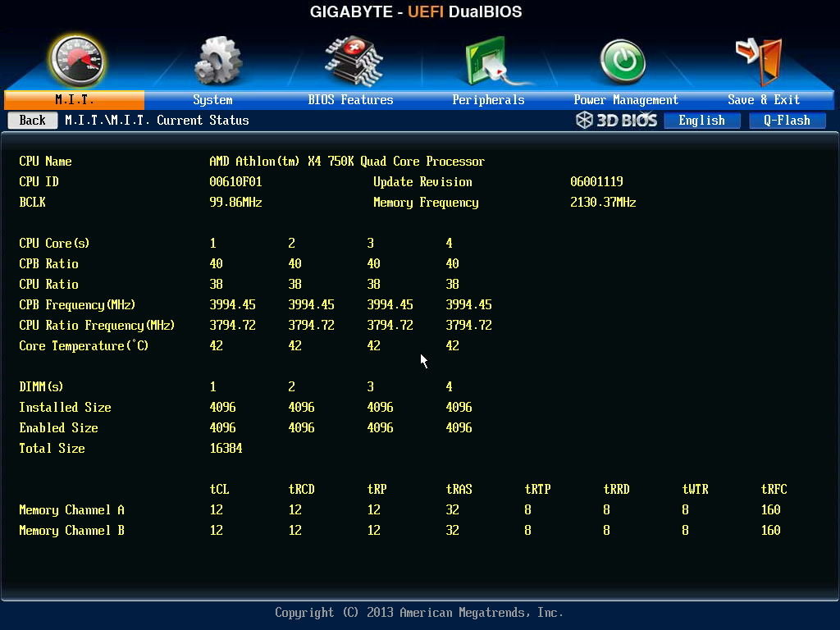This screenshot has height=630, width=840.
Task: Open the System gears icon
Action: (x=217, y=60)
